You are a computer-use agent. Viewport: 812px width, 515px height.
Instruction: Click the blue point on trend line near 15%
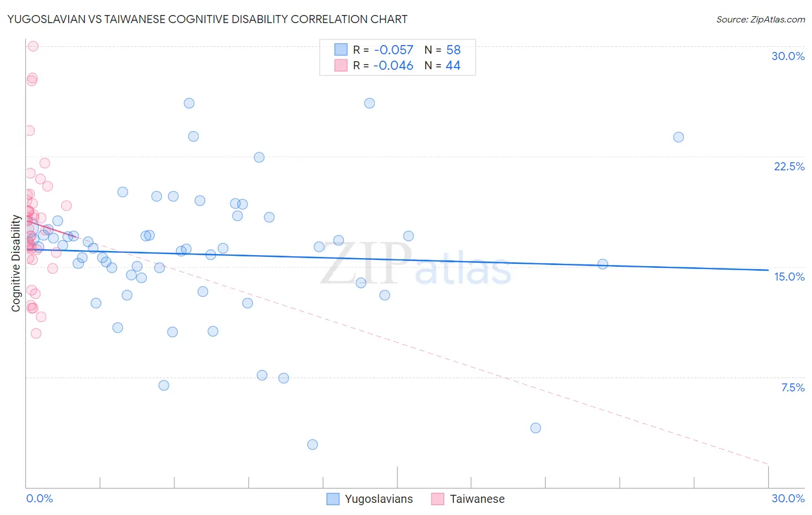tap(602, 264)
